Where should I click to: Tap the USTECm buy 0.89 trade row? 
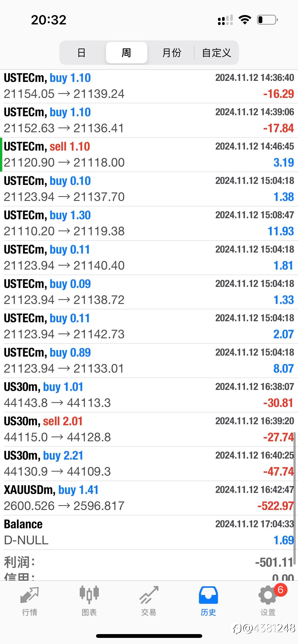[x=149, y=361]
